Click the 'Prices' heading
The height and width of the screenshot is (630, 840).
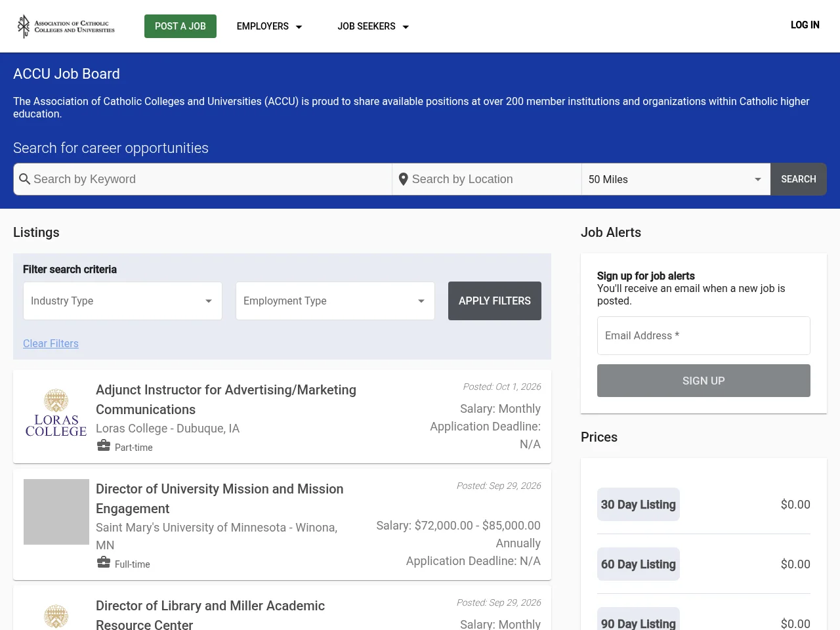tap(599, 437)
